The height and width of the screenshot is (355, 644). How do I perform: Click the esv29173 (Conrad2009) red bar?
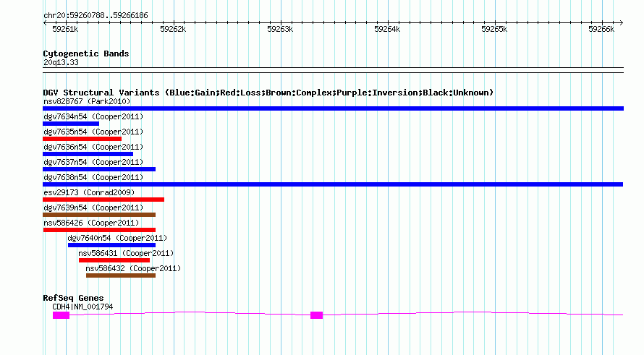pos(103,200)
